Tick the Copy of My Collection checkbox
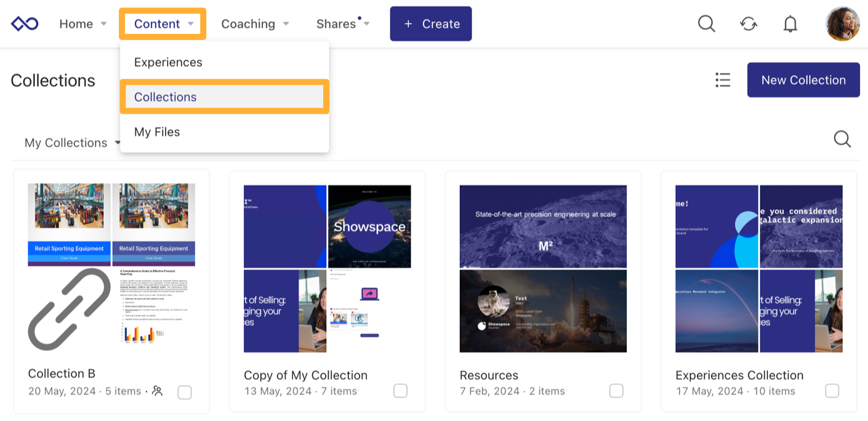The width and height of the screenshot is (868, 421). point(400,391)
